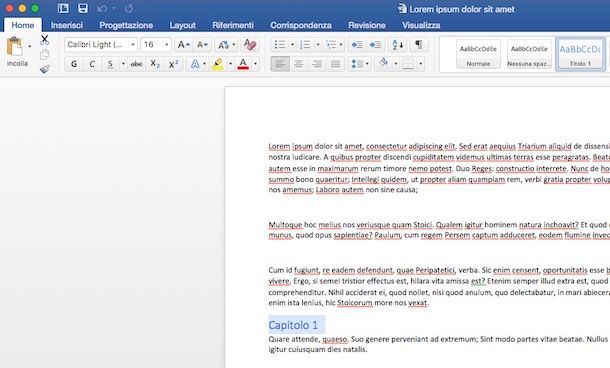Image resolution: width=610 pixels, height=368 pixels.
Task: Click the Lorem ipsum first paragraph
Action: tap(439, 168)
